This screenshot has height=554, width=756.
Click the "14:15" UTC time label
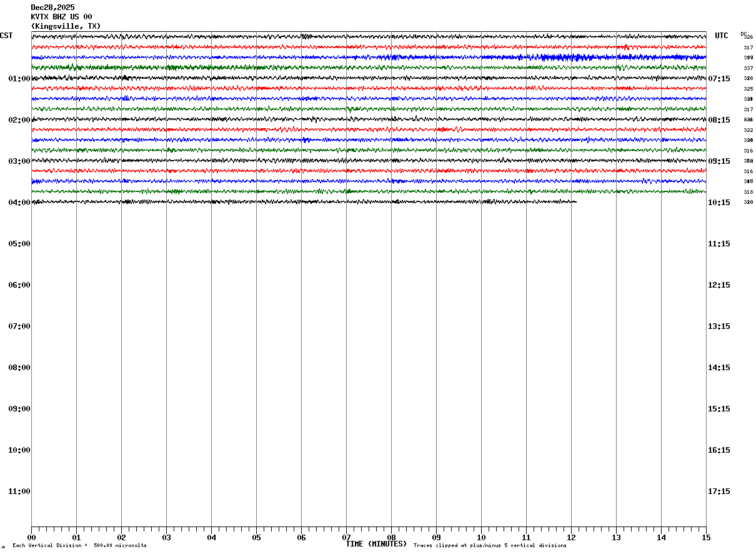tap(719, 368)
